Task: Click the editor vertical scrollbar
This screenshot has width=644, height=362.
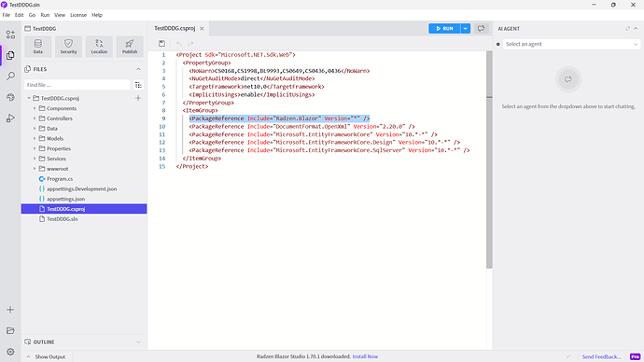Action: pyautogui.click(x=489, y=160)
